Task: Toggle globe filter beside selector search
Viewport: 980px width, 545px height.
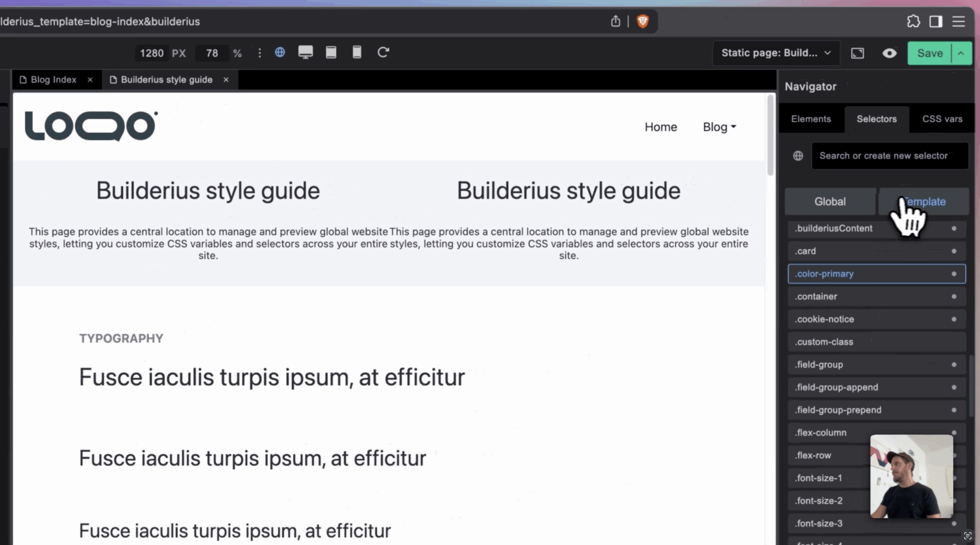Action: 798,155
